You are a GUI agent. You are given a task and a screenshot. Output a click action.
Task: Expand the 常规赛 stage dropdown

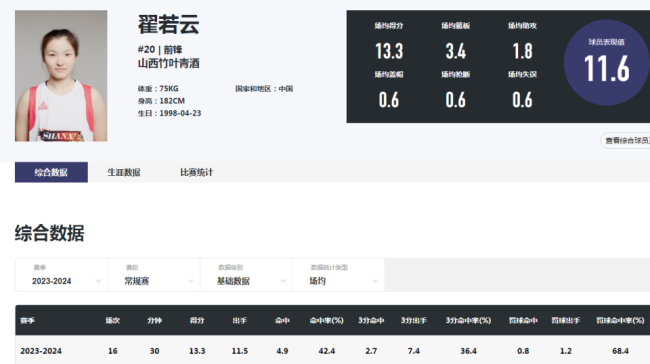[154, 275]
